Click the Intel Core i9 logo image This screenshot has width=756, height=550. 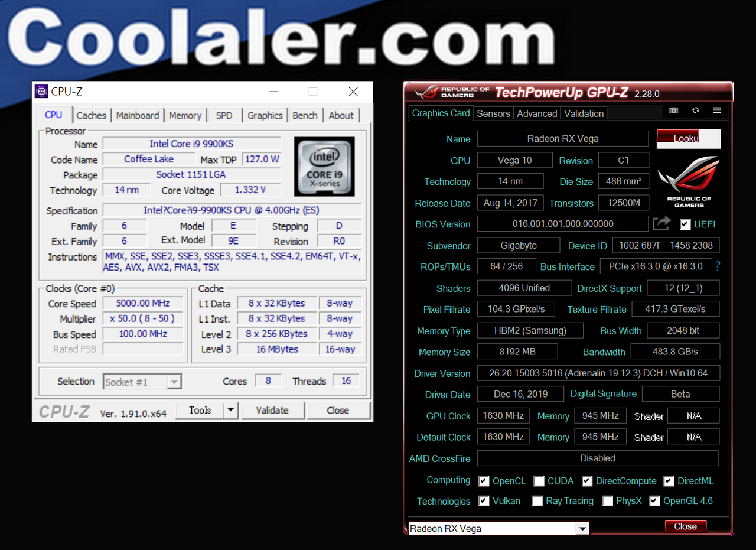click(x=324, y=167)
